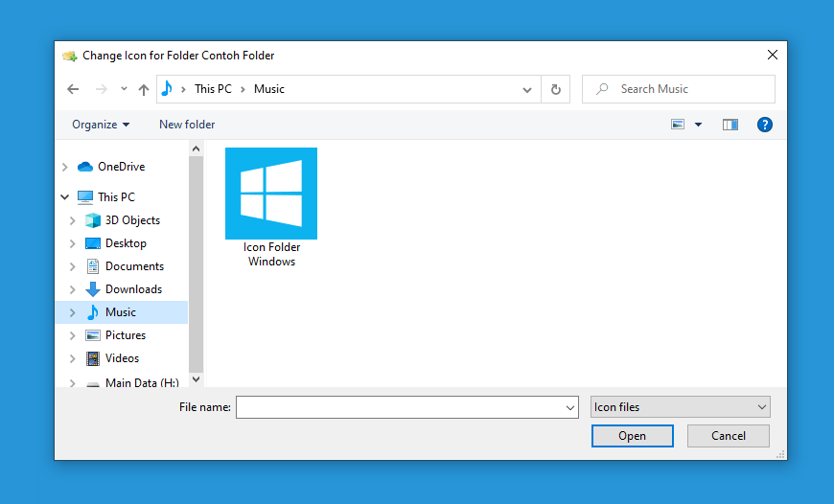The image size is (834, 504).
Task: Expand the Desktop node
Action: click(72, 243)
